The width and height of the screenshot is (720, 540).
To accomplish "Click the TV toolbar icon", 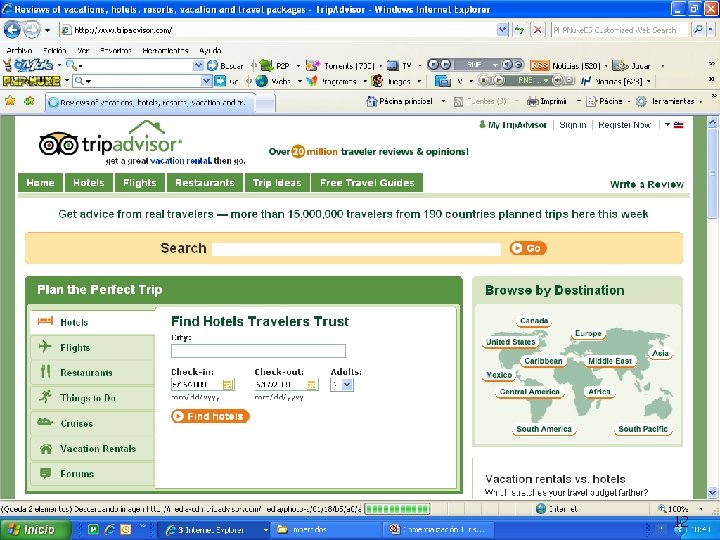I will pos(393,66).
